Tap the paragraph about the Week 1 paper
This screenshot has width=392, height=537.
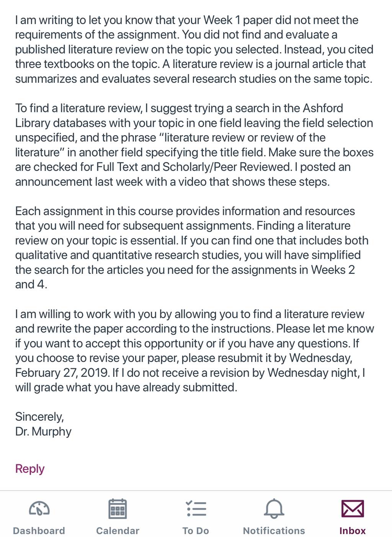[194, 49]
